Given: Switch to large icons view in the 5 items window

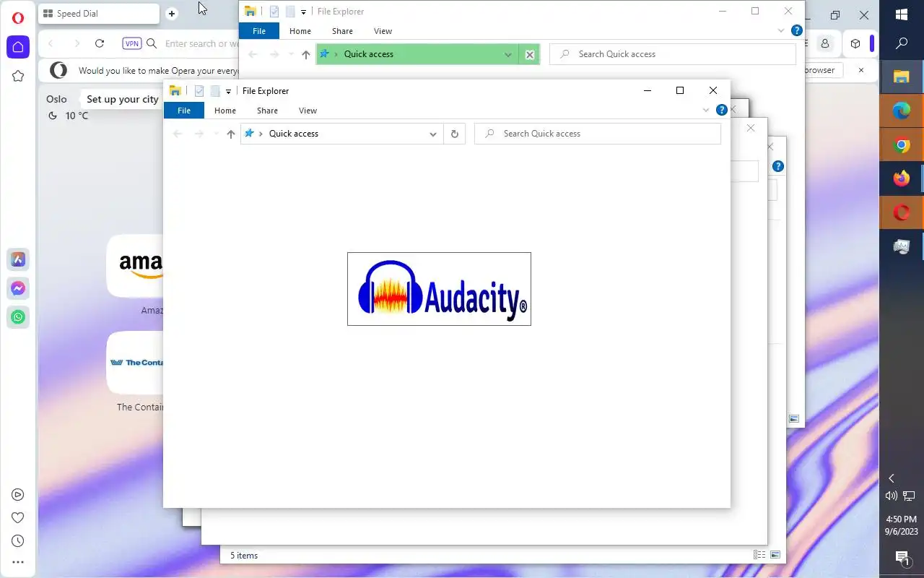Looking at the screenshot, I should 775,555.
